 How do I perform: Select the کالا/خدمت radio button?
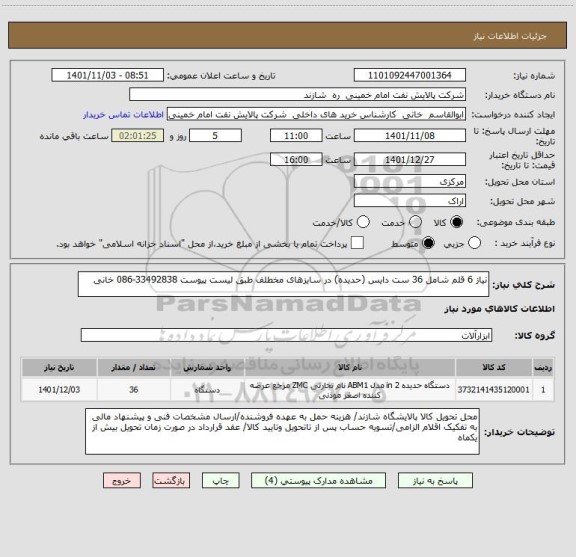(363, 222)
